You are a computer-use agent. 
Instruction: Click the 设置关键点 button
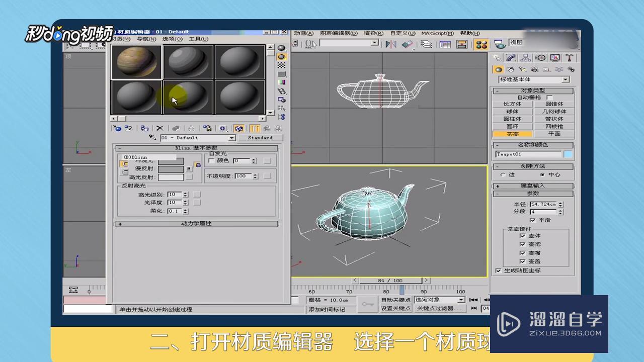click(396, 308)
